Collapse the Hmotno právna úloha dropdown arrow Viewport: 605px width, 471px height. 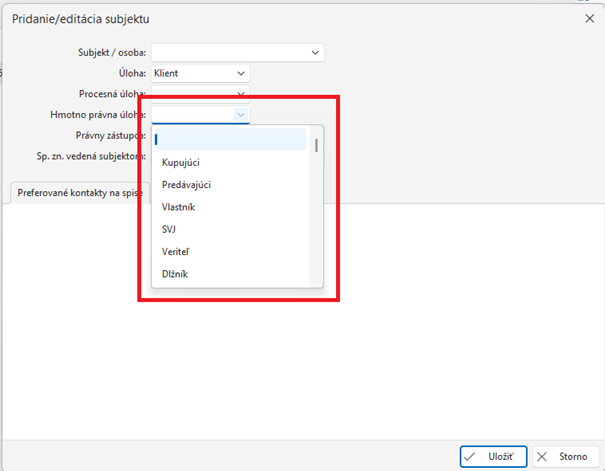pyautogui.click(x=241, y=115)
